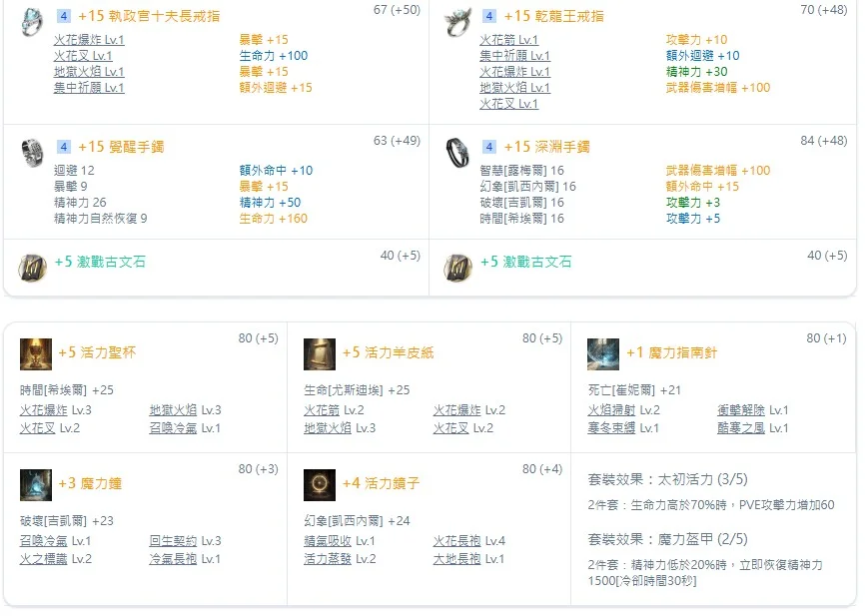Click the 火花長袍 Lv.4 skill link
Image resolution: width=865 pixels, height=616 pixels.
point(468,540)
